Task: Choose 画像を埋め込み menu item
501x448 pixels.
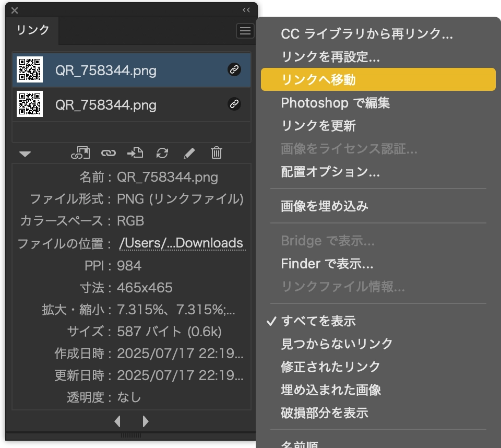Action: [378, 206]
